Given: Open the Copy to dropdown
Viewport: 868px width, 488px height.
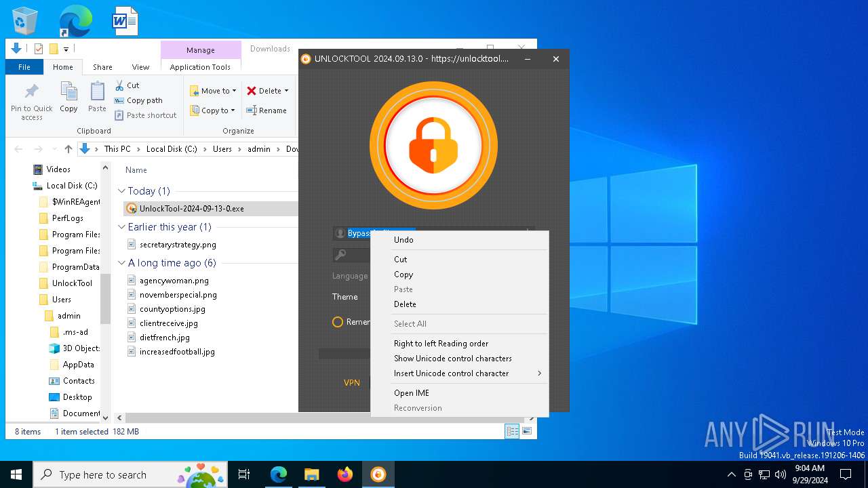Looking at the screenshot, I should coord(212,110).
